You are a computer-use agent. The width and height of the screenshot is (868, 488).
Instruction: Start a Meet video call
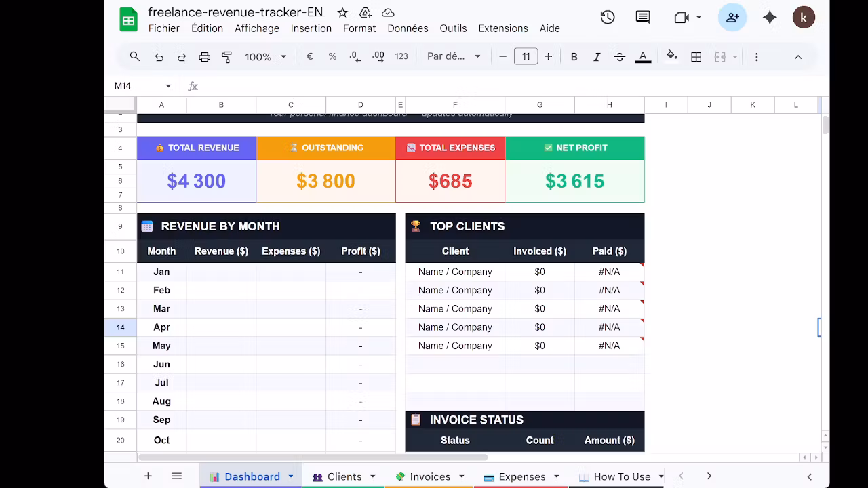click(682, 18)
